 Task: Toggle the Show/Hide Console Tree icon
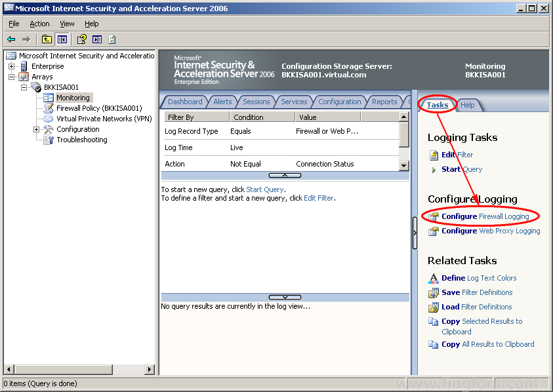[62, 39]
